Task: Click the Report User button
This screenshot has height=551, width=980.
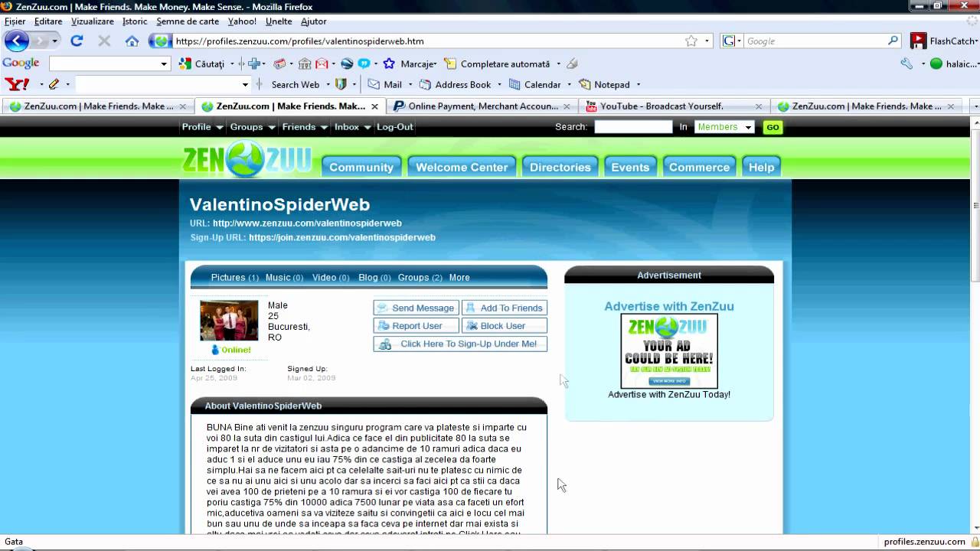Action: [x=416, y=326]
